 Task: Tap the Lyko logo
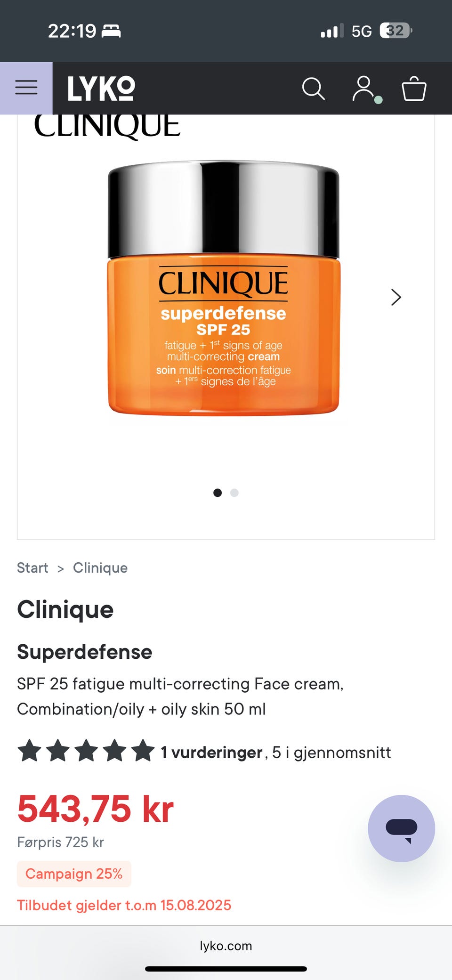point(101,89)
